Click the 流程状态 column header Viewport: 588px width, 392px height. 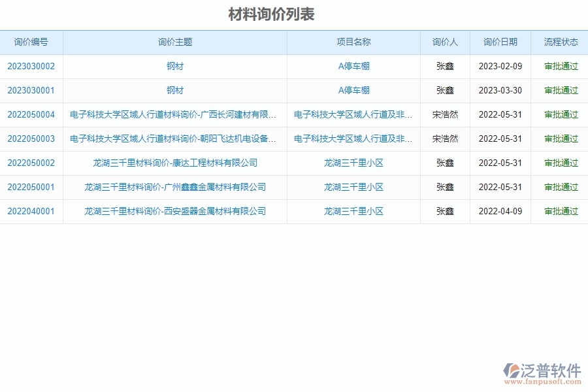tap(560, 41)
